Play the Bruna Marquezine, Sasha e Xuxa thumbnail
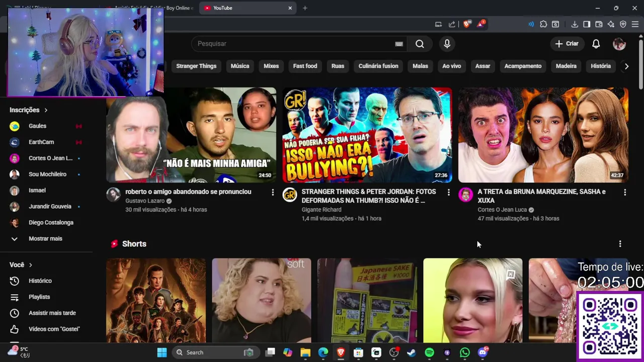 [543, 135]
